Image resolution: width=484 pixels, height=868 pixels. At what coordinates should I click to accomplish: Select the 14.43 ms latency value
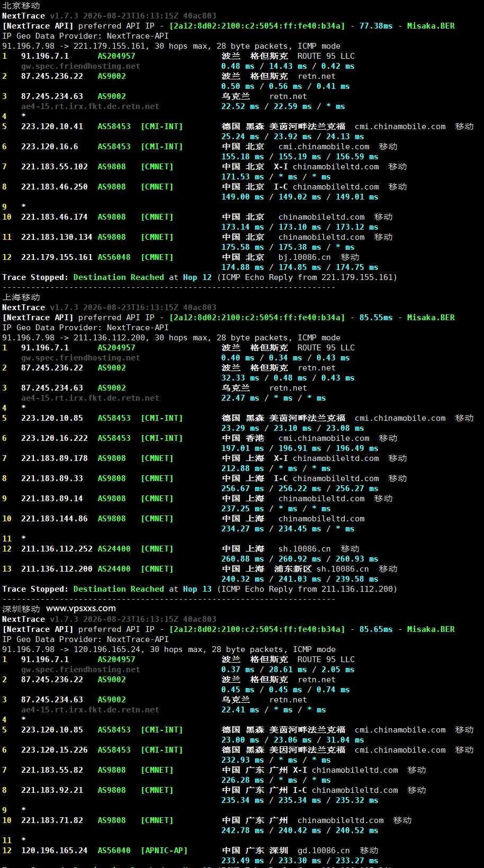pos(288,66)
